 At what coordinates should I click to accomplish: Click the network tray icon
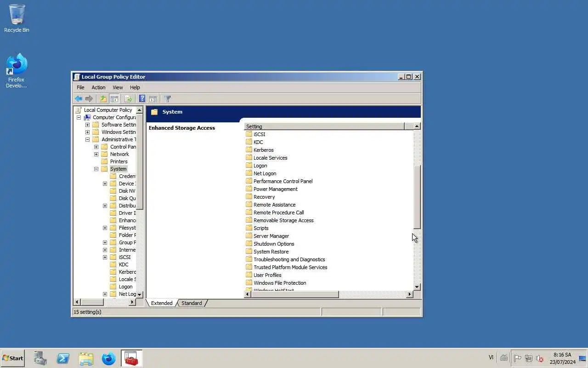pos(529,358)
